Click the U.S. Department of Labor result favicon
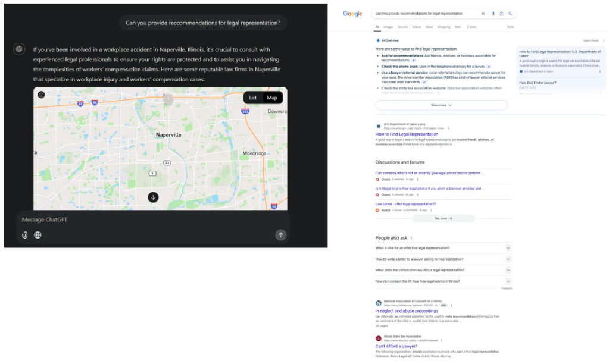This screenshot has width=609, height=364. click(x=379, y=126)
